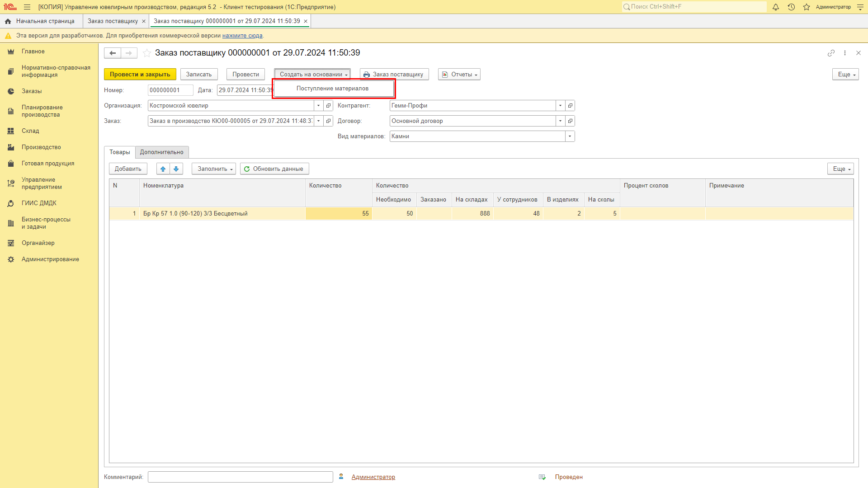Screen dimensions: 868x488
Task: Click the Склад sidebar grid icon
Action: click(x=11, y=131)
